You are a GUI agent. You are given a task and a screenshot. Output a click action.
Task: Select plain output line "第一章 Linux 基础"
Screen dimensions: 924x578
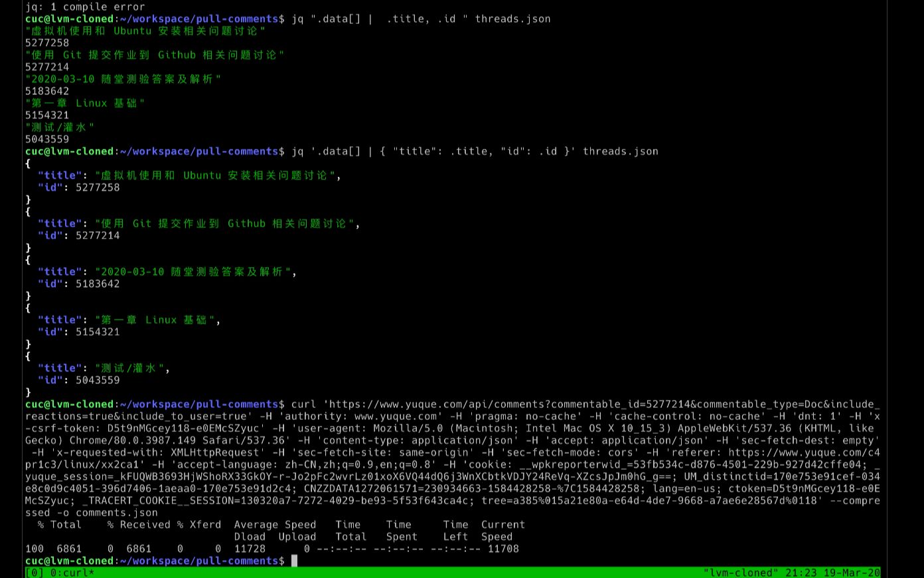[85, 103]
